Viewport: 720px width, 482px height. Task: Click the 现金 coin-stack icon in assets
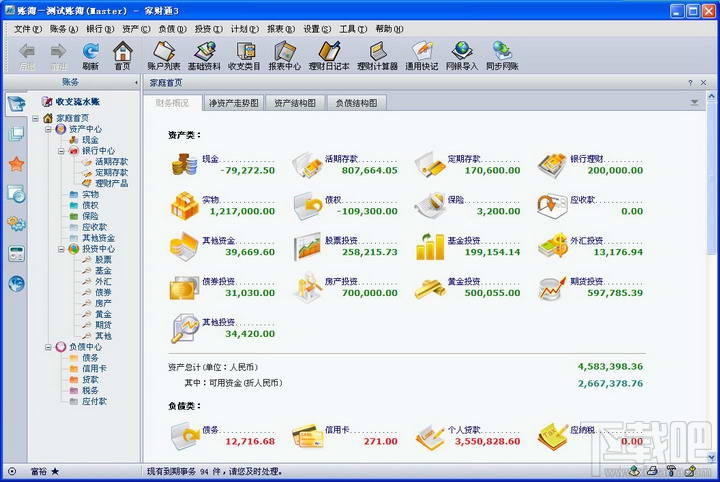185,164
